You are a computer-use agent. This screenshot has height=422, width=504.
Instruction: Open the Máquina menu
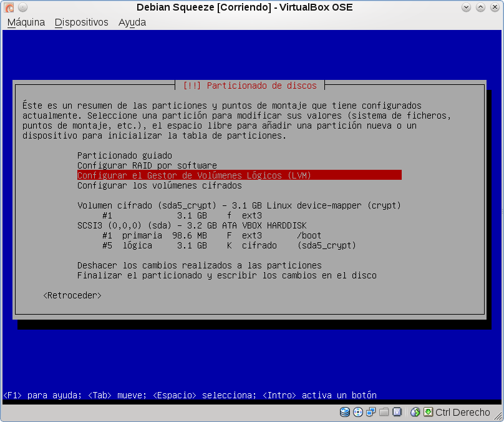[x=26, y=22]
